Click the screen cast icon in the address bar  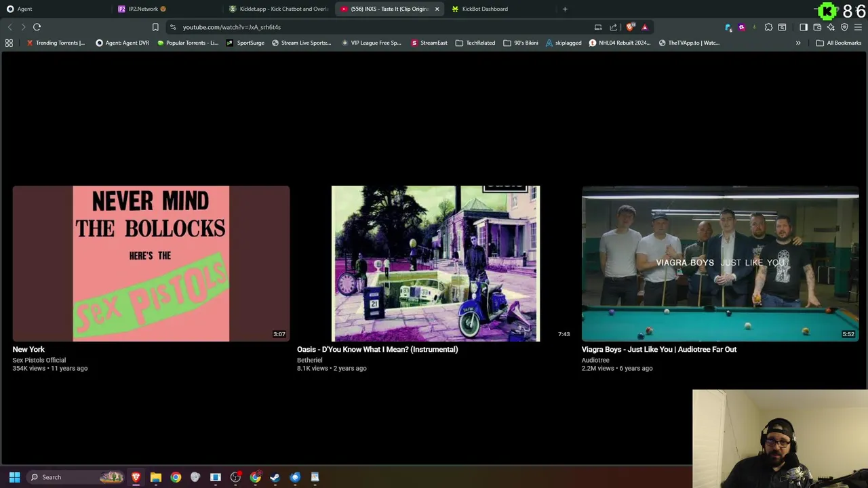pyautogui.click(x=598, y=27)
